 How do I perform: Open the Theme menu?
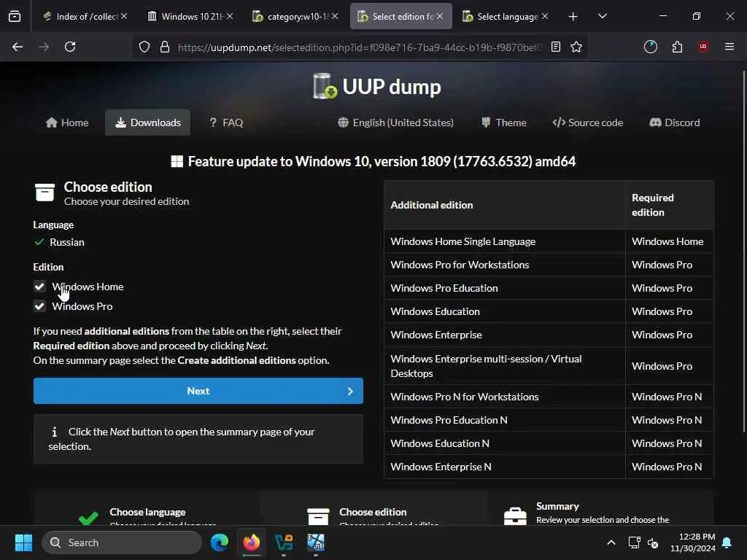tap(504, 122)
